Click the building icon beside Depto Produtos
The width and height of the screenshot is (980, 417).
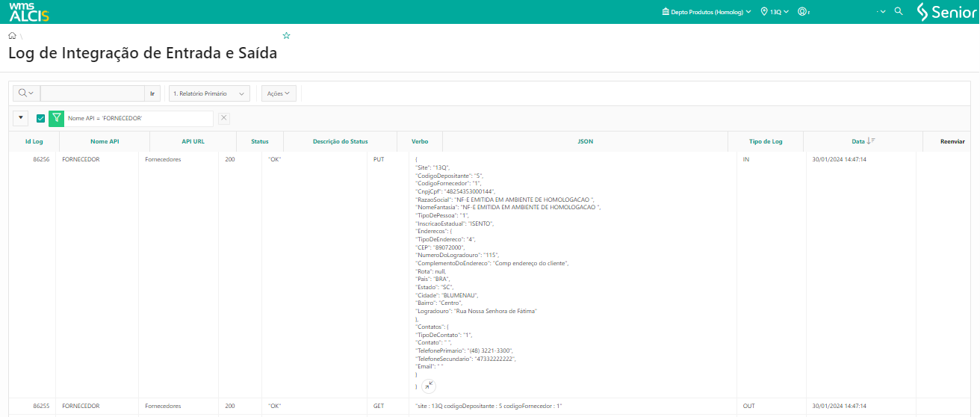coord(666,12)
